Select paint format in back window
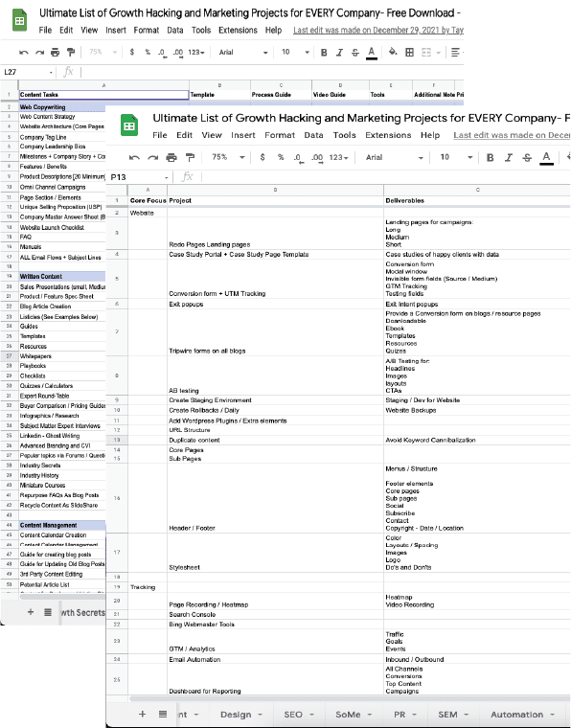This screenshot has width=571, height=728. [71, 52]
